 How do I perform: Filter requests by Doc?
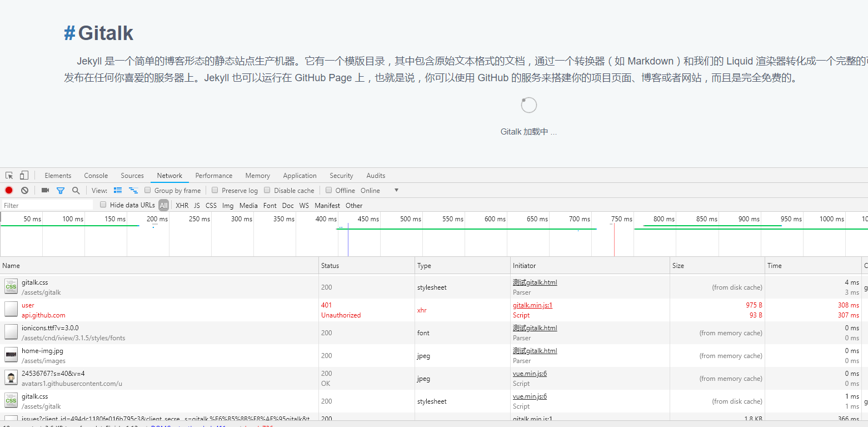pos(288,205)
